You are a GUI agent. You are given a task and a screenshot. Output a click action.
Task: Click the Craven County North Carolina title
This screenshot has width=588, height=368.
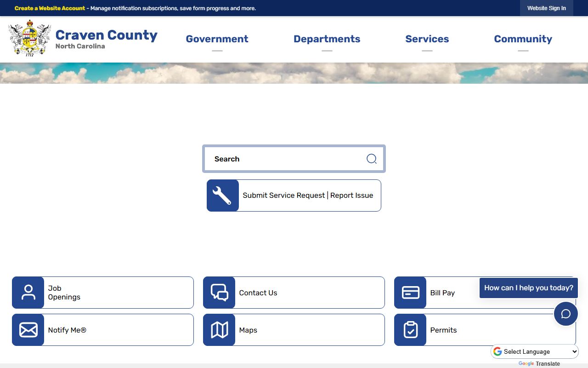pyautogui.click(x=106, y=39)
